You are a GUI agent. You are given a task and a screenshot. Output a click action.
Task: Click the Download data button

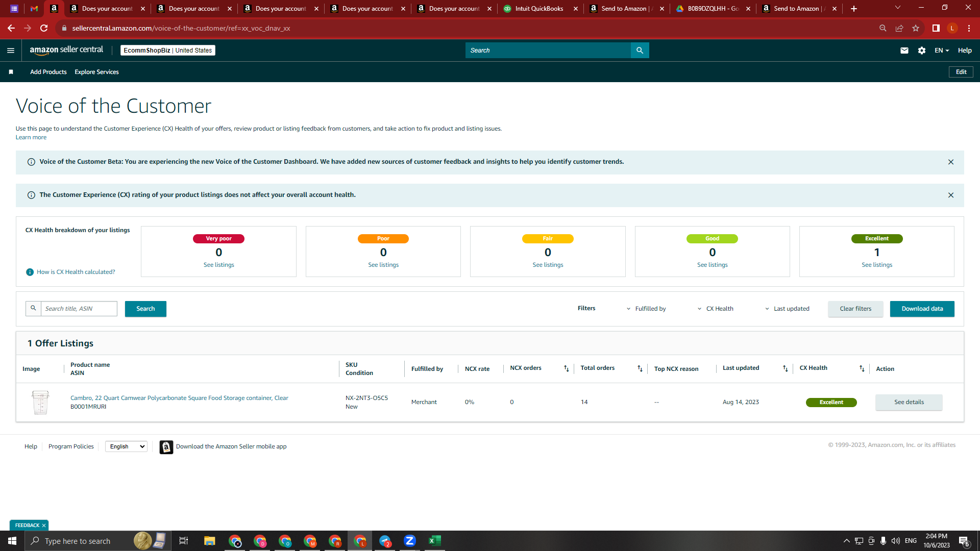(x=922, y=309)
